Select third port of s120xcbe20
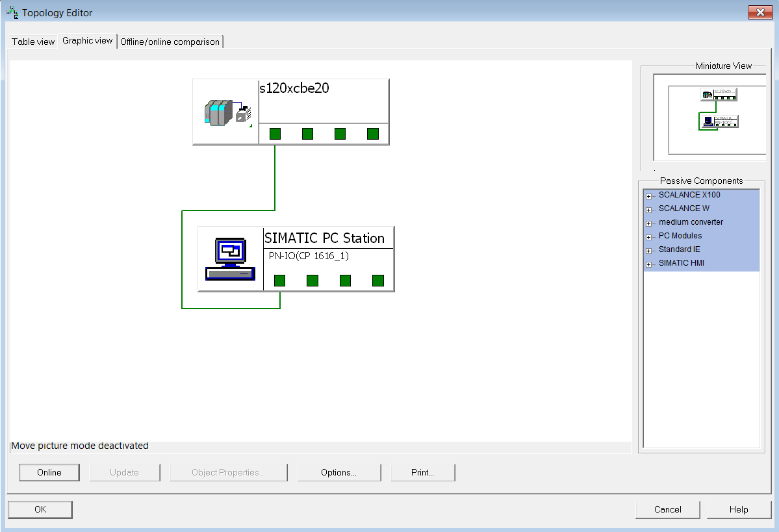 point(340,134)
